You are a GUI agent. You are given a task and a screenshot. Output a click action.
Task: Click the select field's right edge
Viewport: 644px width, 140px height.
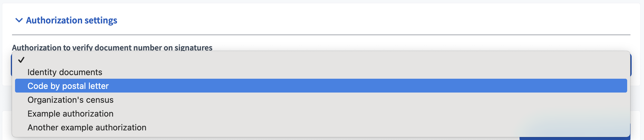[x=631, y=65]
